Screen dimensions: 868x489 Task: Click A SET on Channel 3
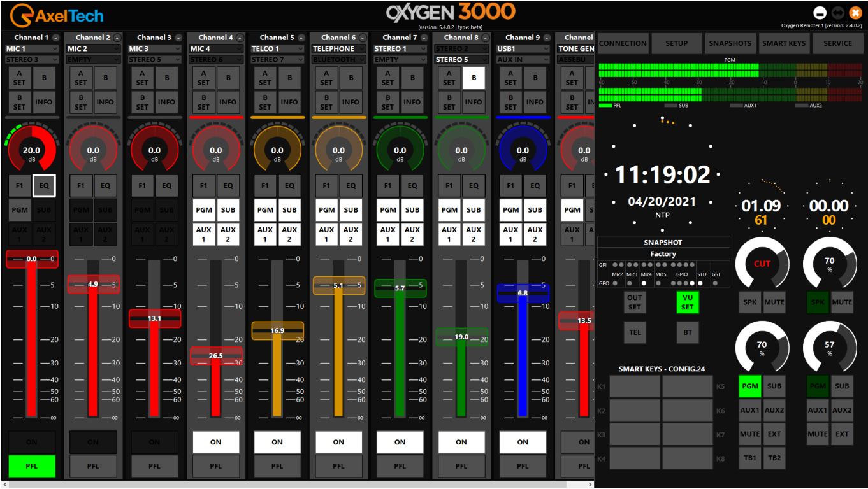coord(142,78)
